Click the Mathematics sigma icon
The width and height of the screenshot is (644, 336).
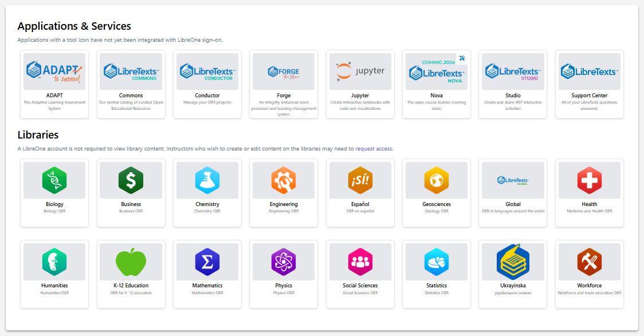point(207,262)
